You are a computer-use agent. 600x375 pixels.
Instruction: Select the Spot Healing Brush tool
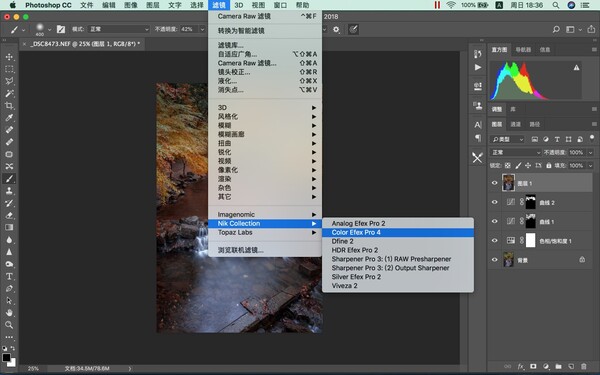pyautogui.click(x=9, y=130)
